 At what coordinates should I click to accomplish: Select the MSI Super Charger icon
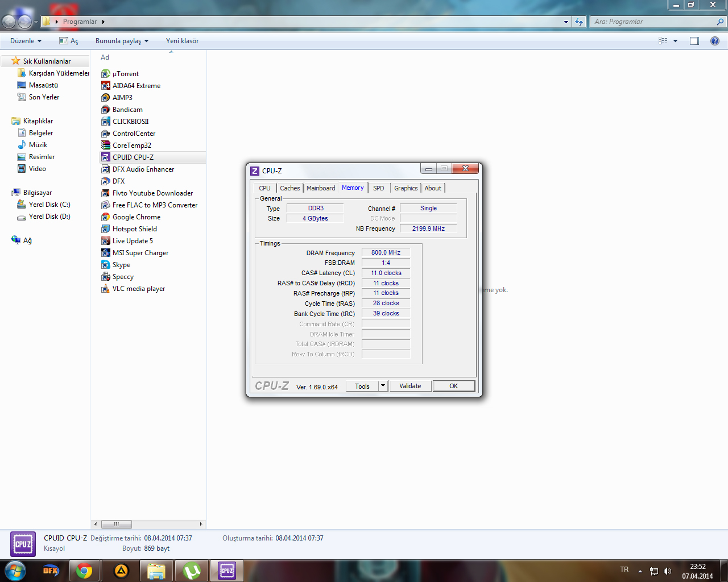(x=105, y=253)
